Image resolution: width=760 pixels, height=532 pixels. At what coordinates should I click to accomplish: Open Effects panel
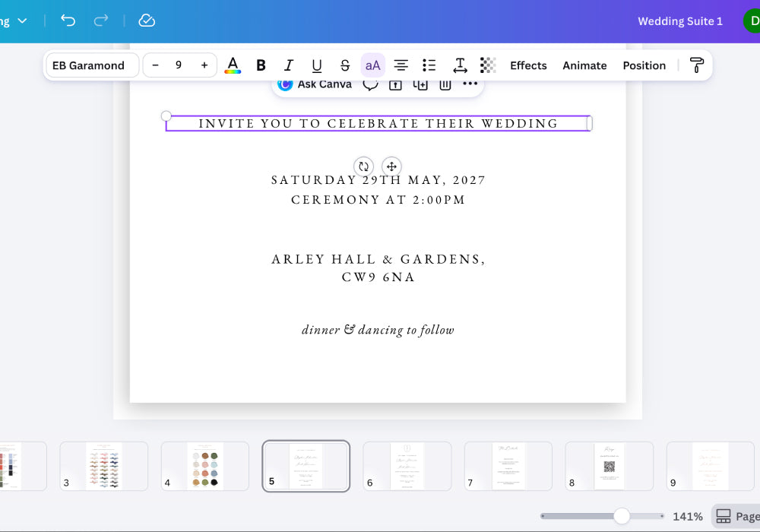pos(528,65)
